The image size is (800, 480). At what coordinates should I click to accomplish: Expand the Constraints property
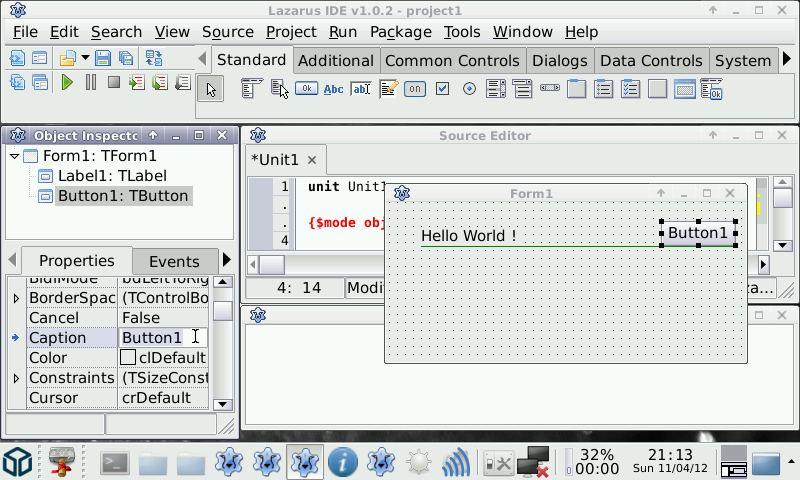coord(16,378)
